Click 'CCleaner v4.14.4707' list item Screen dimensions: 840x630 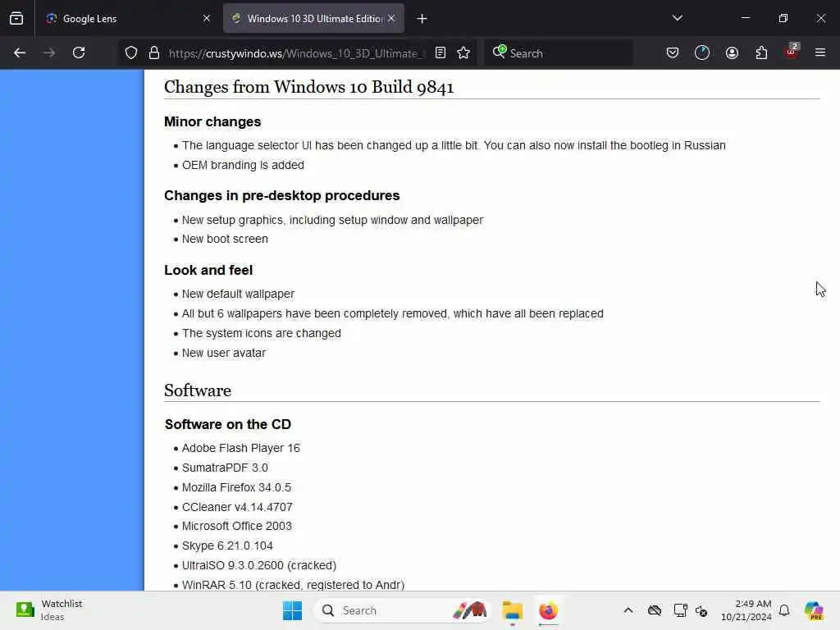(x=237, y=507)
